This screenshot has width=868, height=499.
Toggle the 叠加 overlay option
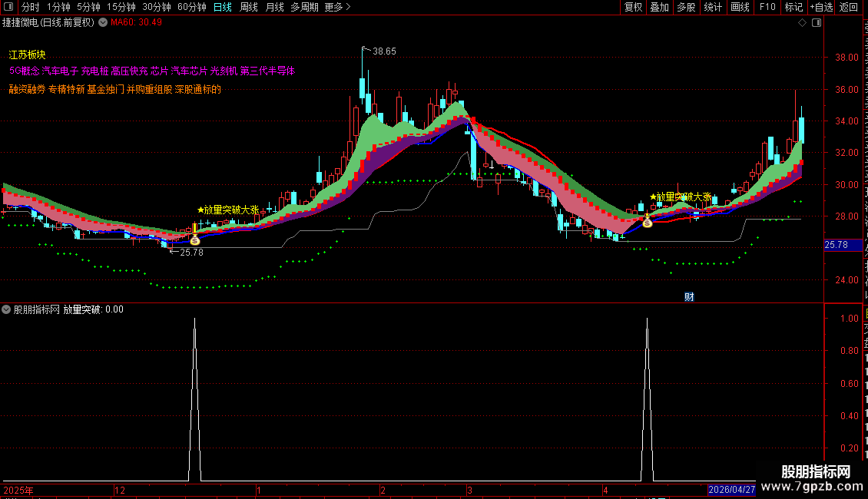coord(659,7)
